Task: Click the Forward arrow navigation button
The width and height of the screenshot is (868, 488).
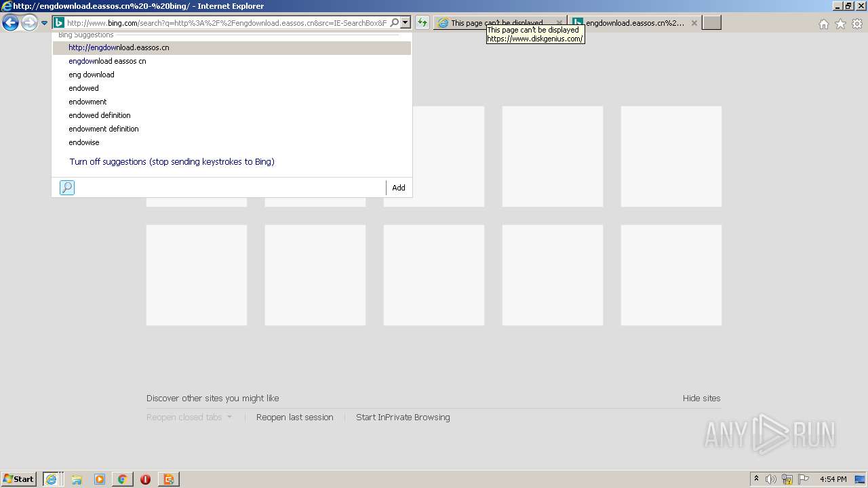Action: 28,23
